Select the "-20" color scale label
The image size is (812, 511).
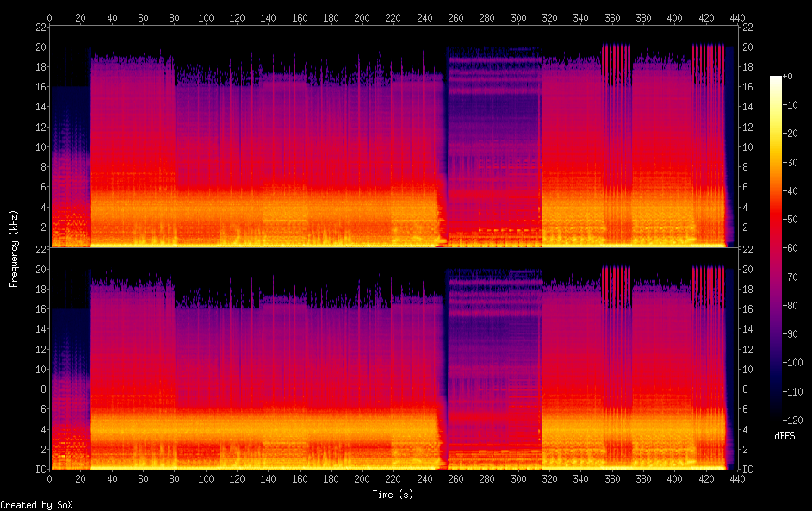790,134
